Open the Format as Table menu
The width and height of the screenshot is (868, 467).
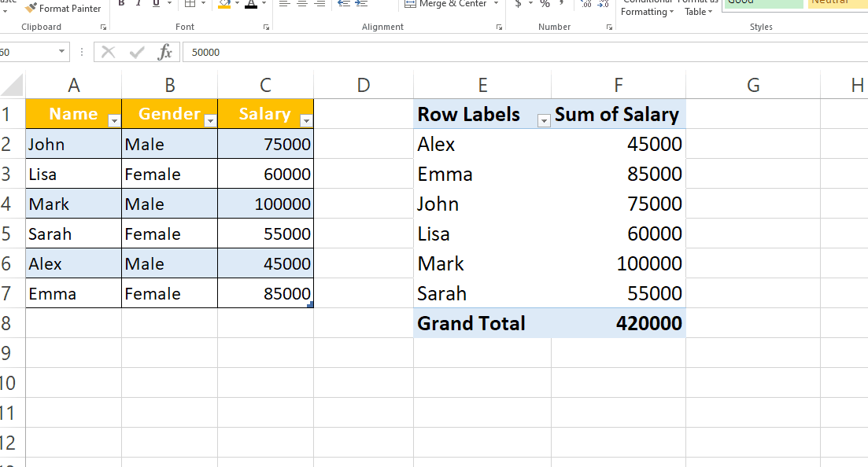[x=697, y=8]
